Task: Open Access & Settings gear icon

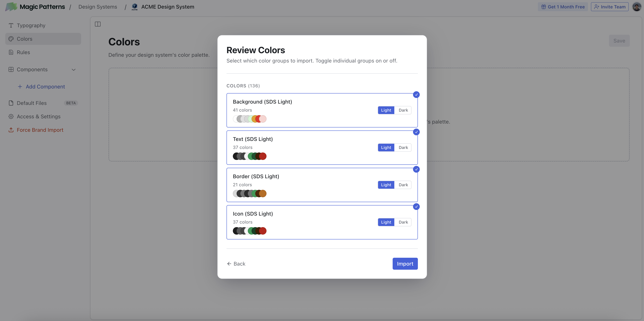Action: pos(11,116)
